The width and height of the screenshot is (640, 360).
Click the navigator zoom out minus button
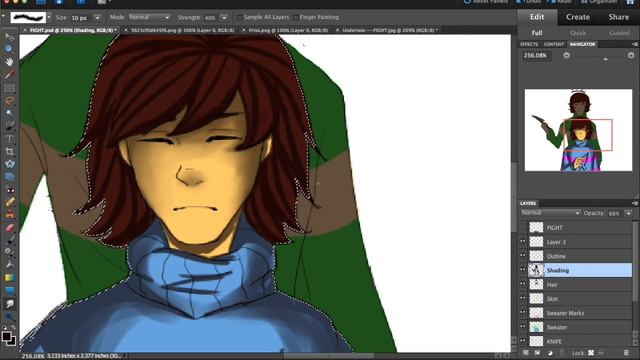[567, 55]
